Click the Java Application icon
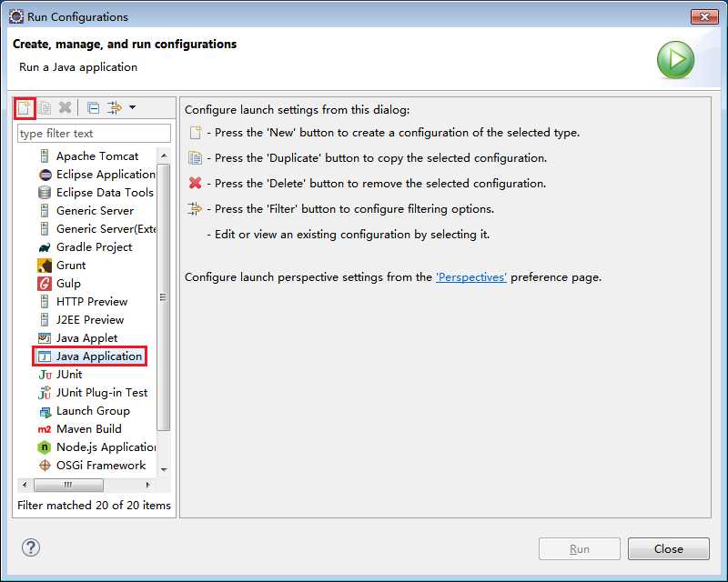Viewport: 728px width, 582px height. click(45, 356)
